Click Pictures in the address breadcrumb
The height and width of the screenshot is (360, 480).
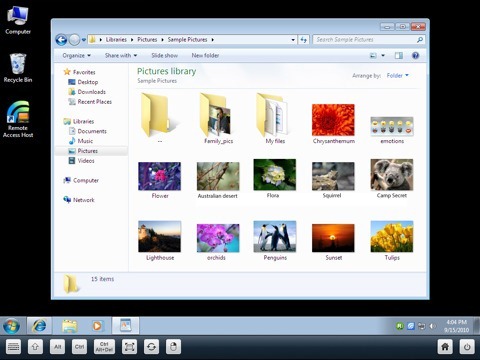point(147,40)
